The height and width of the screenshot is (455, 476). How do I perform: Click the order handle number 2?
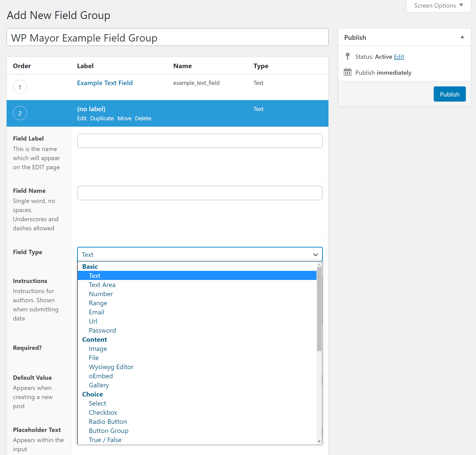point(20,113)
